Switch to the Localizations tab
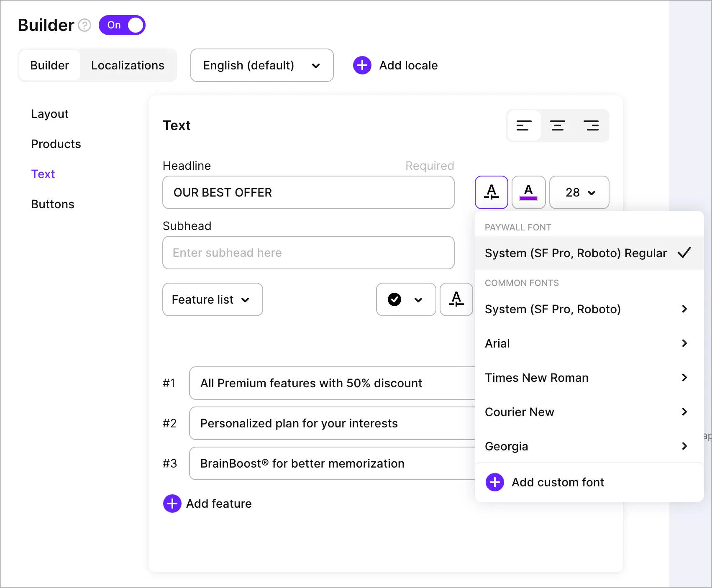This screenshot has width=712, height=588. click(x=128, y=65)
